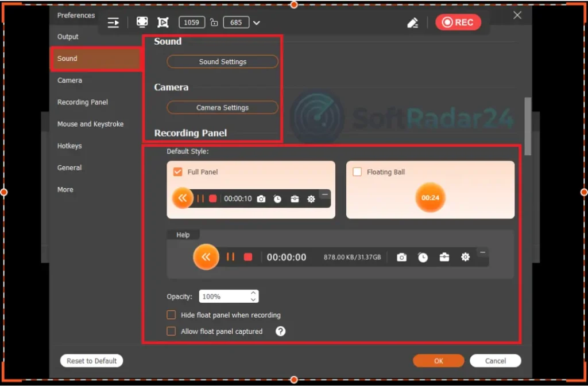Choose the custom region selection icon
The width and height of the screenshot is (588, 386).
163,22
